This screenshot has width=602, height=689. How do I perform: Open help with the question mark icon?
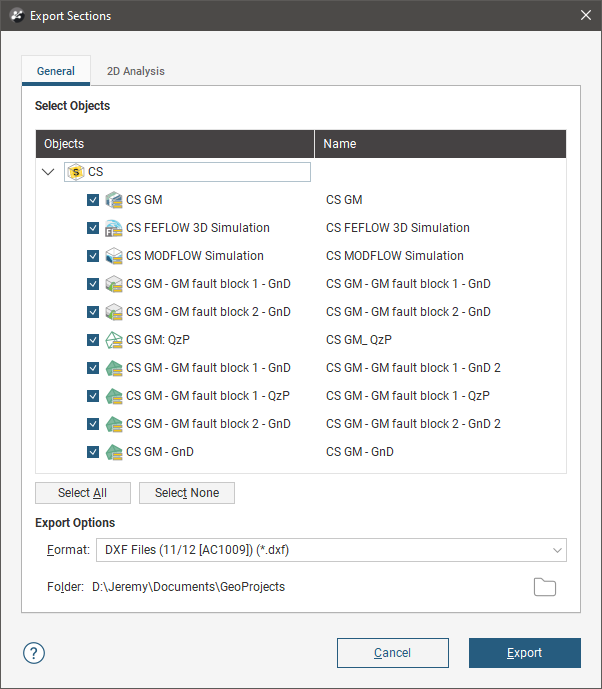[x=34, y=653]
